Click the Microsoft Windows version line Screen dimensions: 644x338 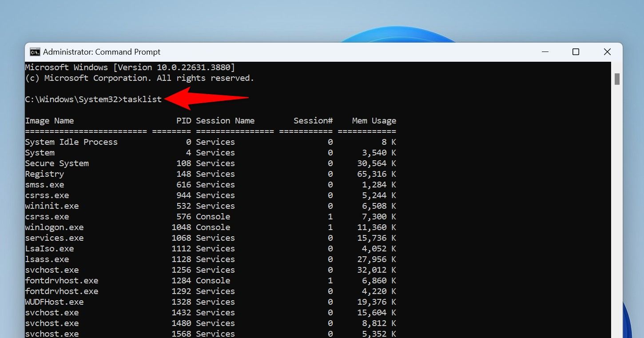tap(130, 68)
